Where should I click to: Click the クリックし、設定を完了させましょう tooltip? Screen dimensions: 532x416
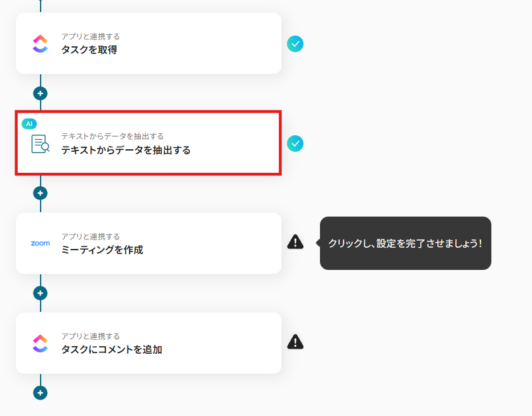[x=406, y=243]
